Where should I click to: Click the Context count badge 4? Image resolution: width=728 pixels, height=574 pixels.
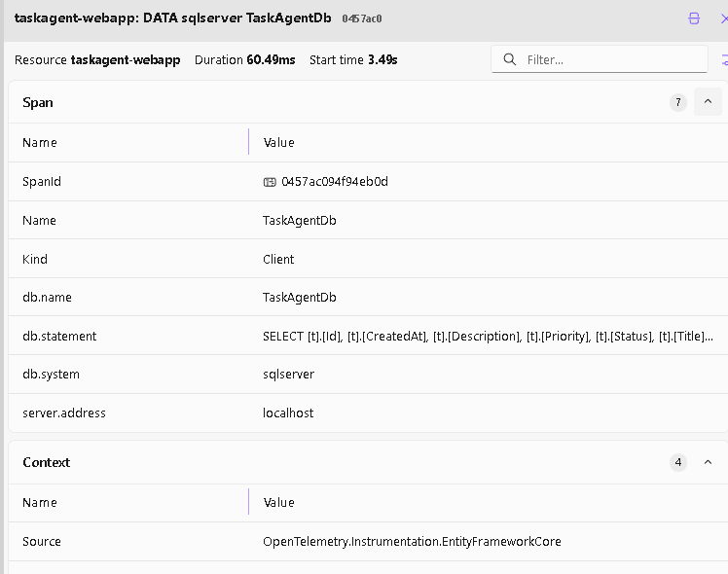coord(677,462)
